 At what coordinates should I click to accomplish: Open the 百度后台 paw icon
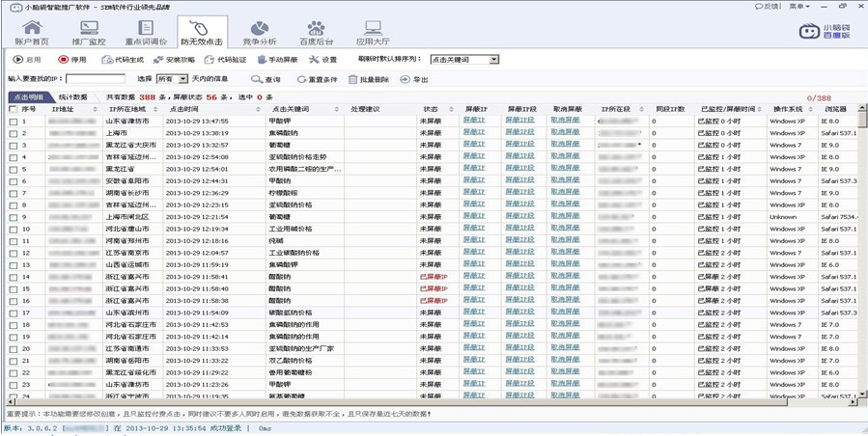coord(316,34)
